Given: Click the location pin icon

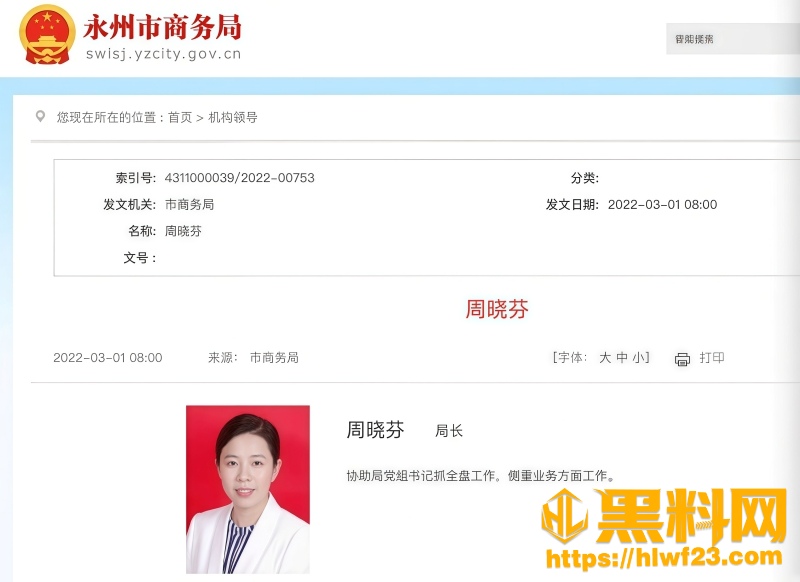Looking at the screenshot, I should pyautogui.click(x=40, y=117).
